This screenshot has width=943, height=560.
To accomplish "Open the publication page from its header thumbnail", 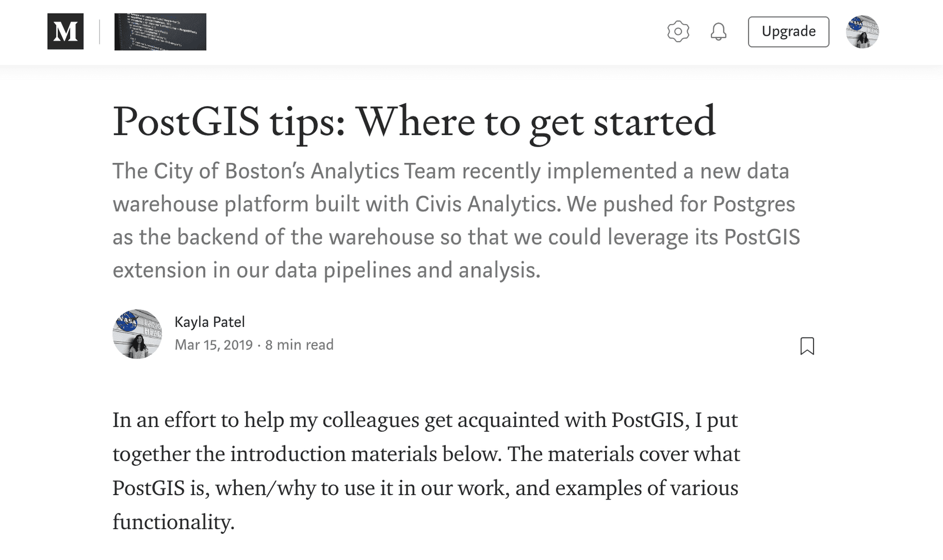I will (x=160, y=32).
